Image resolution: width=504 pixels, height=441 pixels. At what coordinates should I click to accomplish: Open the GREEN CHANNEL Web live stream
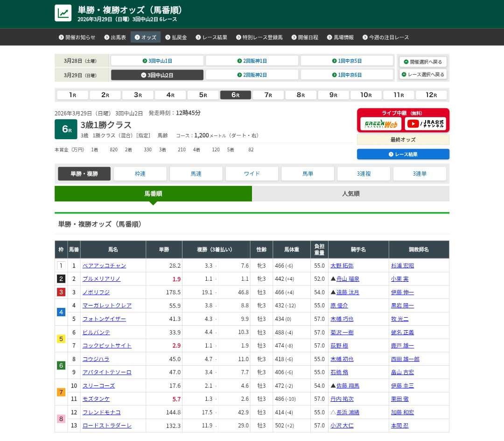click(381, 124)
